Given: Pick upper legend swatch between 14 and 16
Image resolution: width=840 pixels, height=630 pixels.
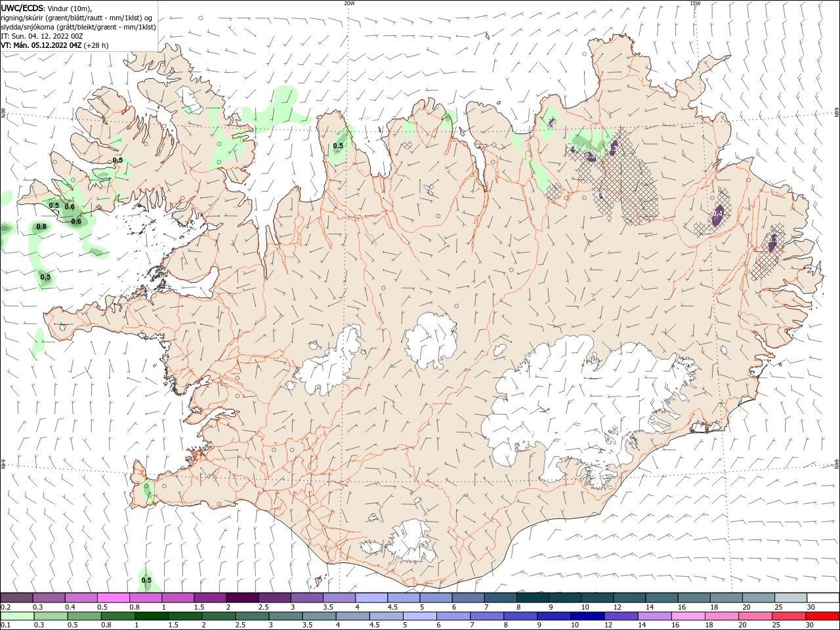Looking at the screenshot, I should click(x=662, y=598).
